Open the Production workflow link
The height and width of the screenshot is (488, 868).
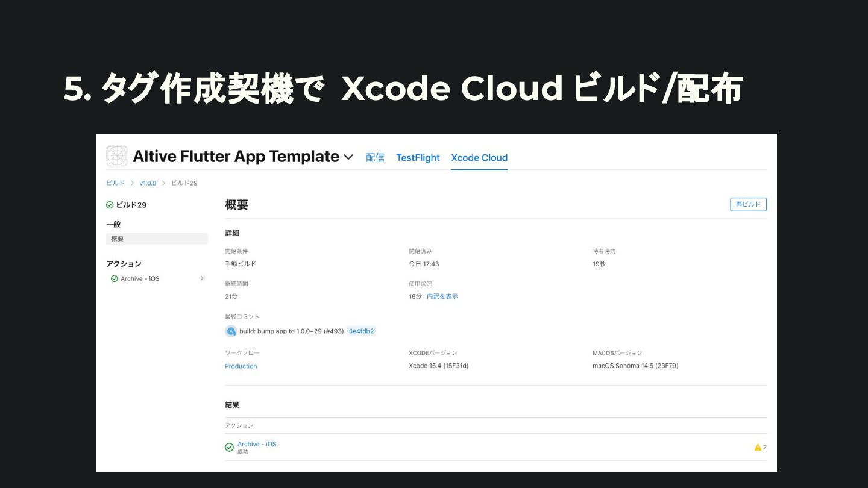click(241, 366)
